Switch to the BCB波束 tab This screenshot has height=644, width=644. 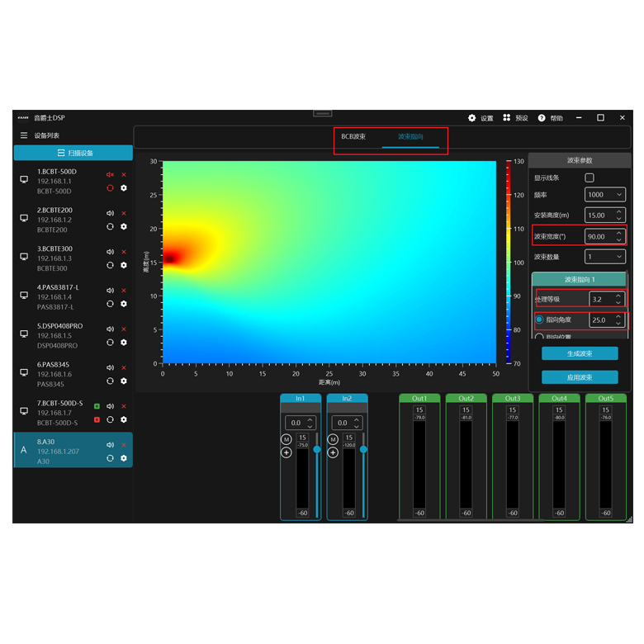click(353, 136)
